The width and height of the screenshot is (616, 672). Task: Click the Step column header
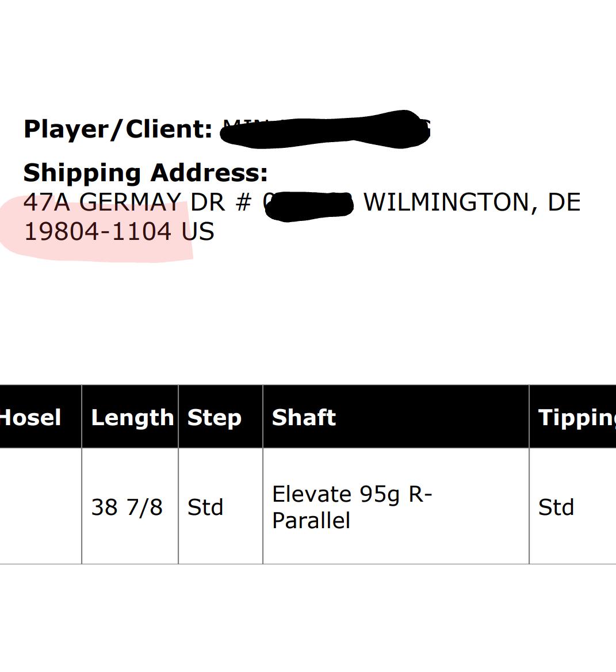[214, 417]
